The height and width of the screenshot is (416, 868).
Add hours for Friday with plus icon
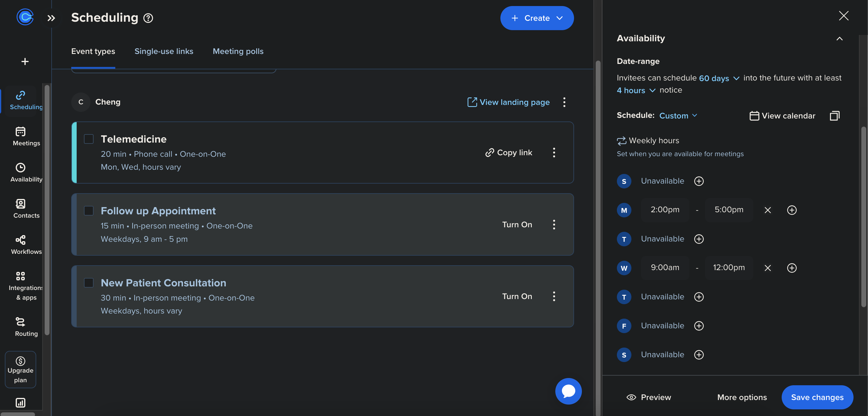point(699,326)
